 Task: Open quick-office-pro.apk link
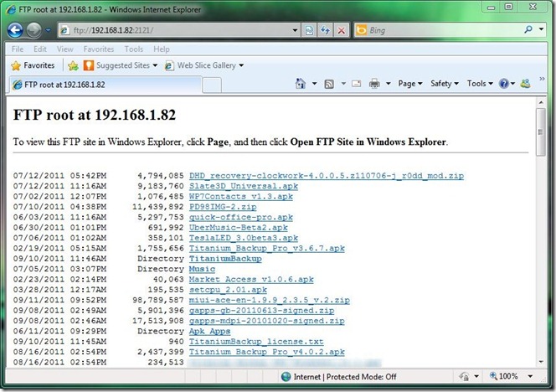[241, 217]
